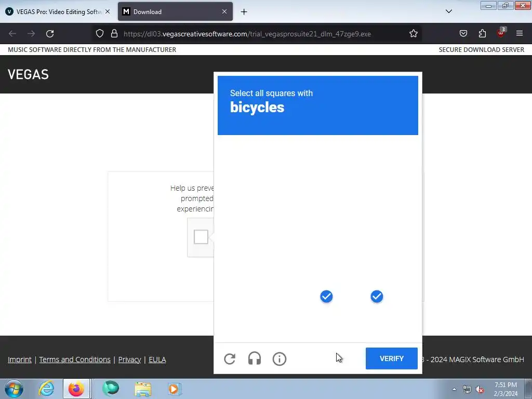Image resolution: width=532 pixels, height=399 pixels.
Task: Bookmark this page with star
Action: point(413,34)
